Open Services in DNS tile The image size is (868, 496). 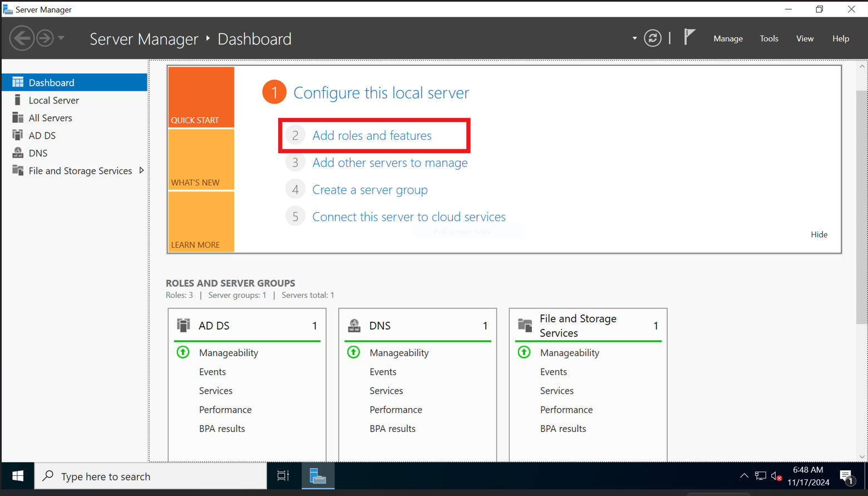coord(386,391)
